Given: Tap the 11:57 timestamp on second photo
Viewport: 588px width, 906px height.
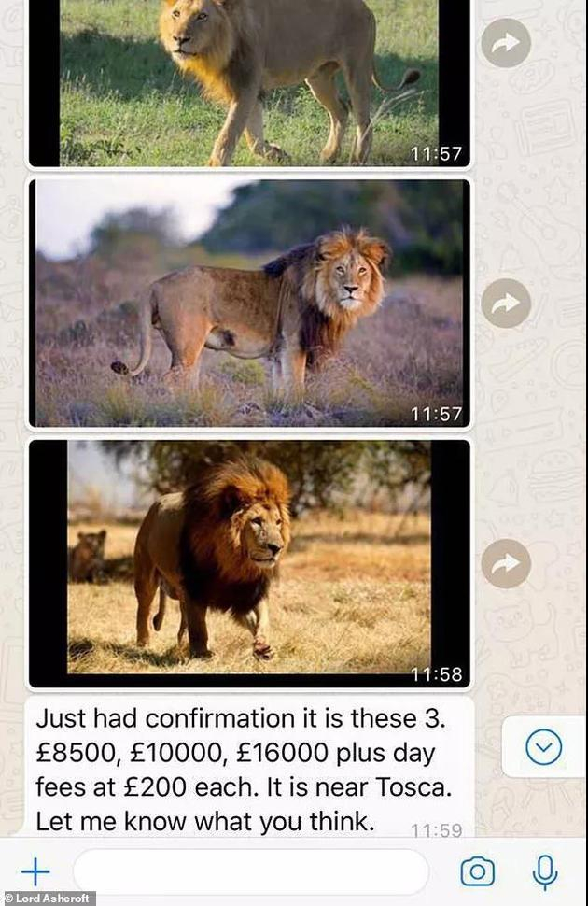Looking at the screenshot, I should pyautogui.click(x=437, y=414).
